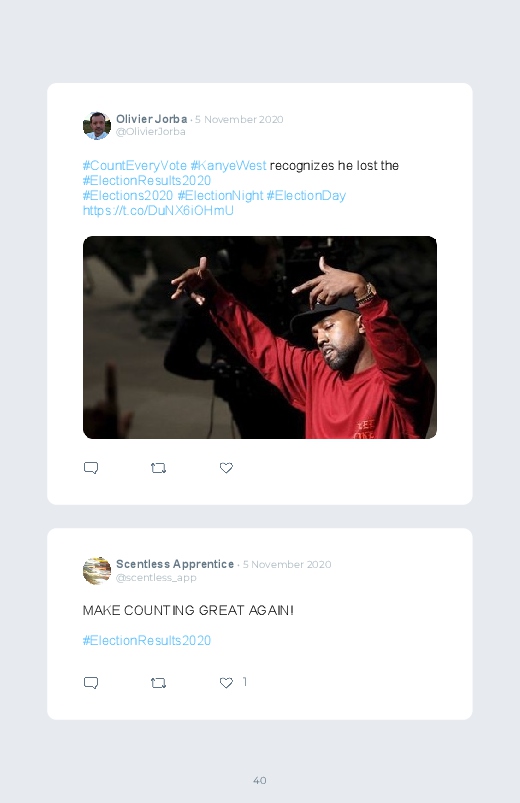Like the Scentless Apprentice tweet heart icon

[x=226, y=683]
